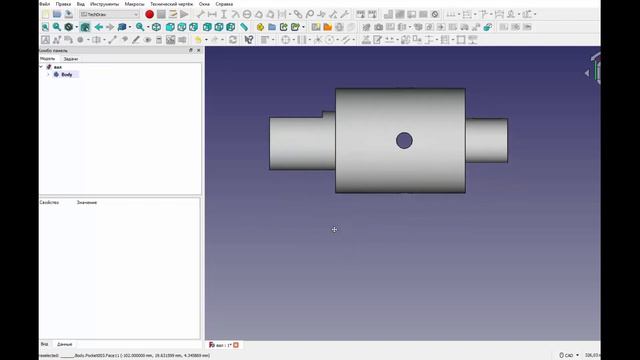Expand the zoom options dropdown arrow
The width and height of the screenshot is (640, 360).
(x=148, y=27)
